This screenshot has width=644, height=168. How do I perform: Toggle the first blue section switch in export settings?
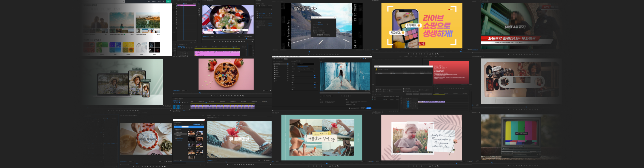[315, 75]
